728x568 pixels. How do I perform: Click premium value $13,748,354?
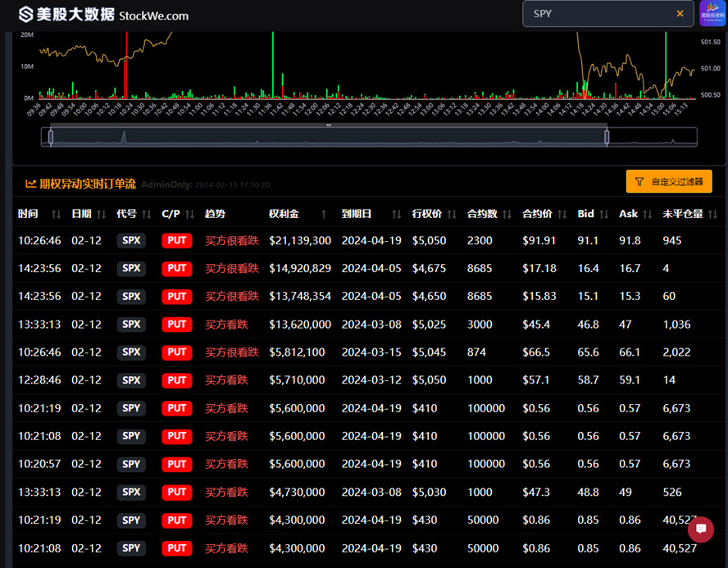click(x=300, y=296)
